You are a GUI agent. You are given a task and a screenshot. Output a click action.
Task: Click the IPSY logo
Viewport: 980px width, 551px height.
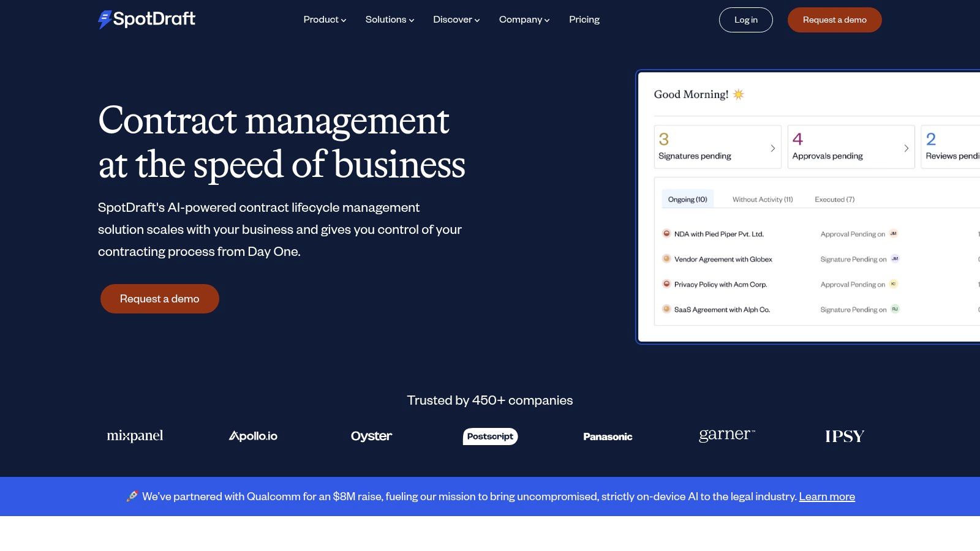[845, 436]
